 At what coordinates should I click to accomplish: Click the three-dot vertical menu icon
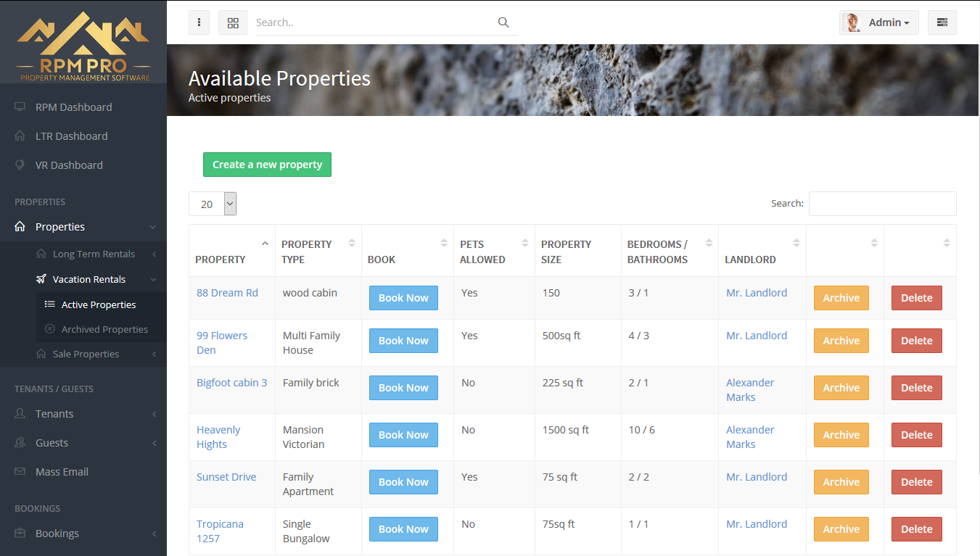click(x=199, y=22)
